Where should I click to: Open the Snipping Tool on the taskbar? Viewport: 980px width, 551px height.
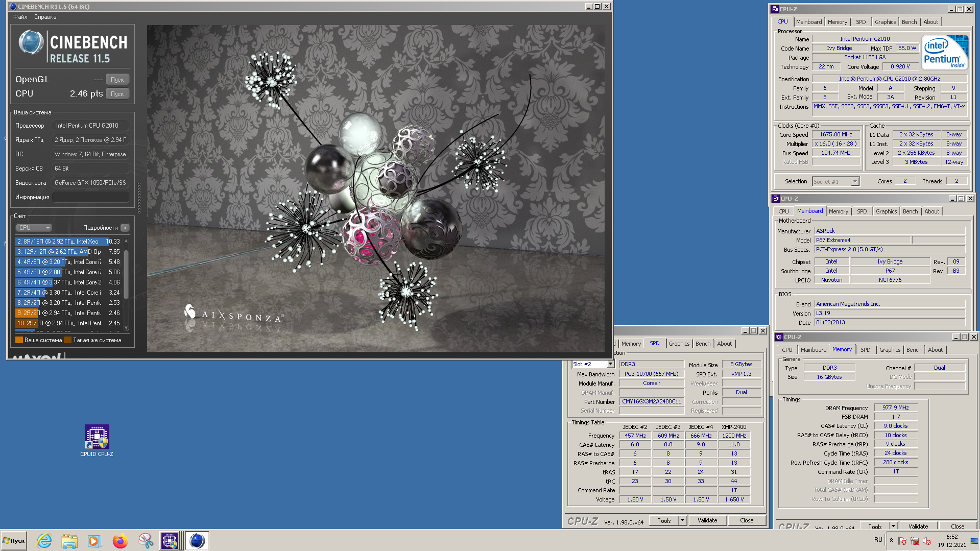pyautogui.click(x=146, y=541)
